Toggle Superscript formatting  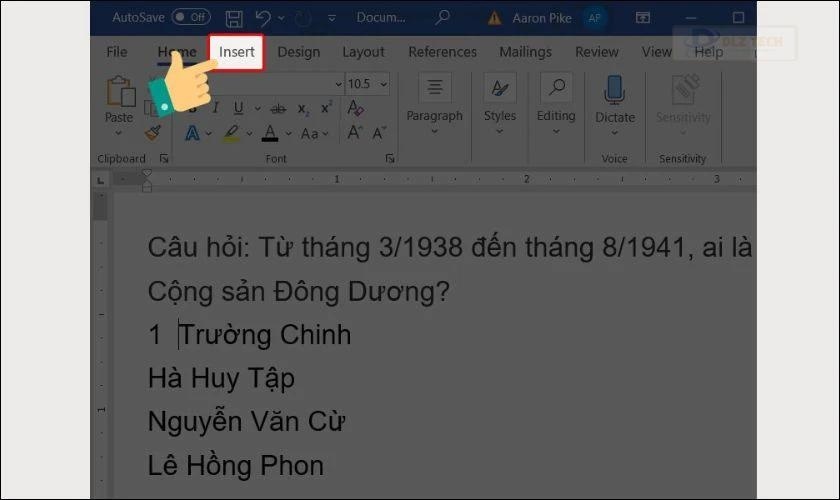pyautogui.click(x=326, y=108)
